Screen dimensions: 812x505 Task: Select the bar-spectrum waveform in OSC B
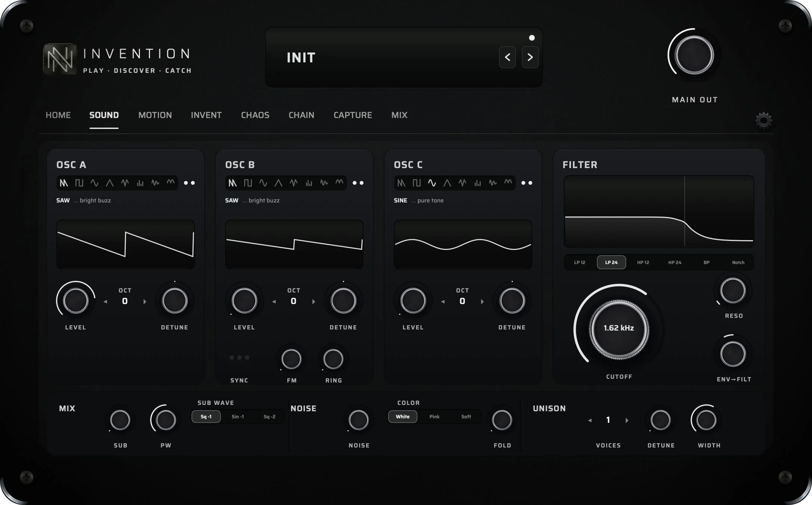(309, 183)
